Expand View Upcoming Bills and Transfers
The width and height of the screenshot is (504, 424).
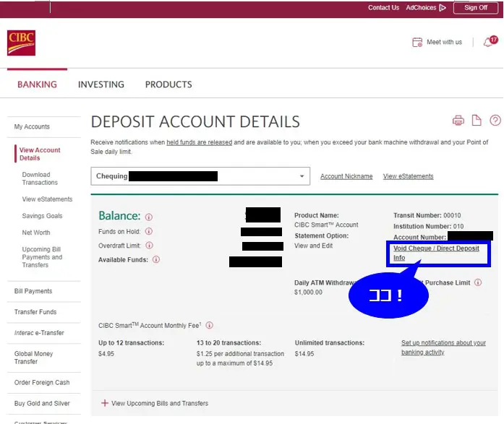pos(160,403)
